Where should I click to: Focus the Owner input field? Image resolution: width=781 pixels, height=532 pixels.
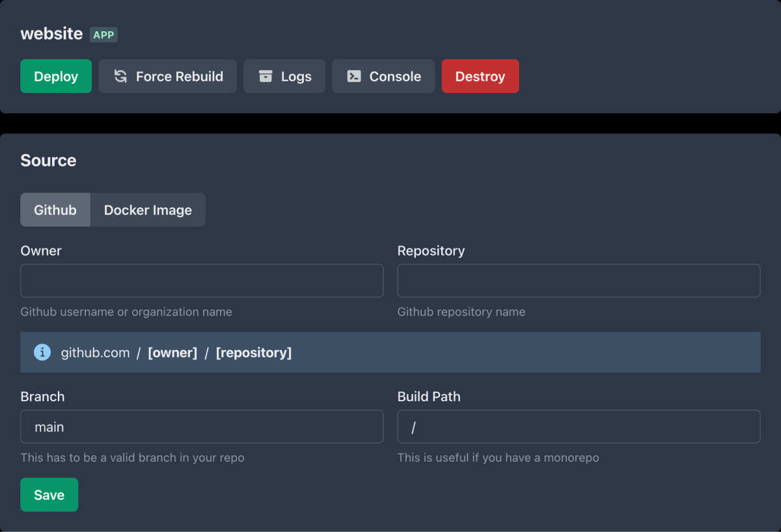pyautogui.click(x=202, y=281)
